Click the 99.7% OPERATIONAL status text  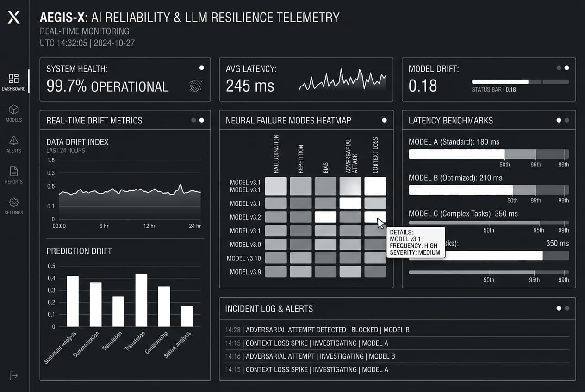[x=107, y=86]
